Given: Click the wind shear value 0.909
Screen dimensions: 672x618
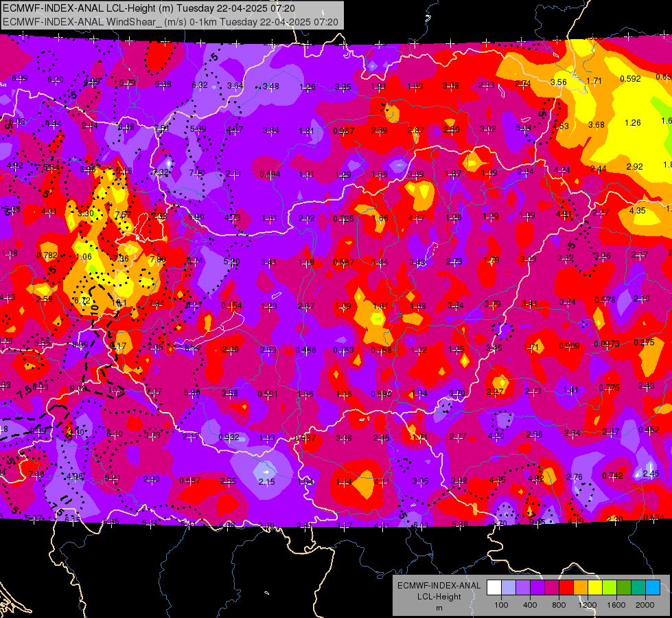Looking at the screenshot, I should 569,345.
